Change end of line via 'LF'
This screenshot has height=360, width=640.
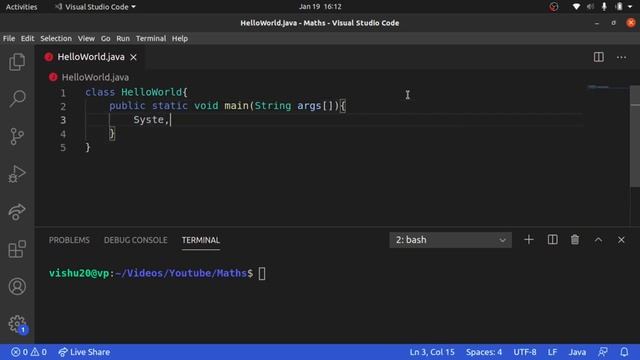tap(552, 352)
